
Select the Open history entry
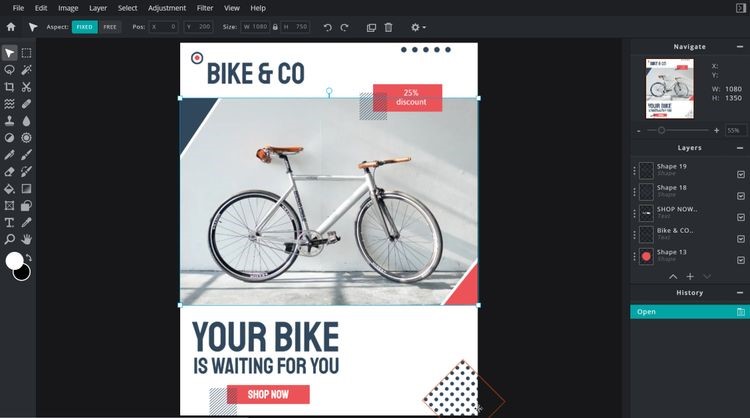pos(690,312)
